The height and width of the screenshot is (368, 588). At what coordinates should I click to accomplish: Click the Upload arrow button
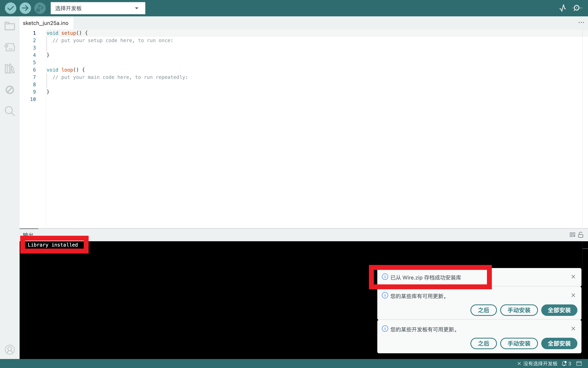click(25, 8)
